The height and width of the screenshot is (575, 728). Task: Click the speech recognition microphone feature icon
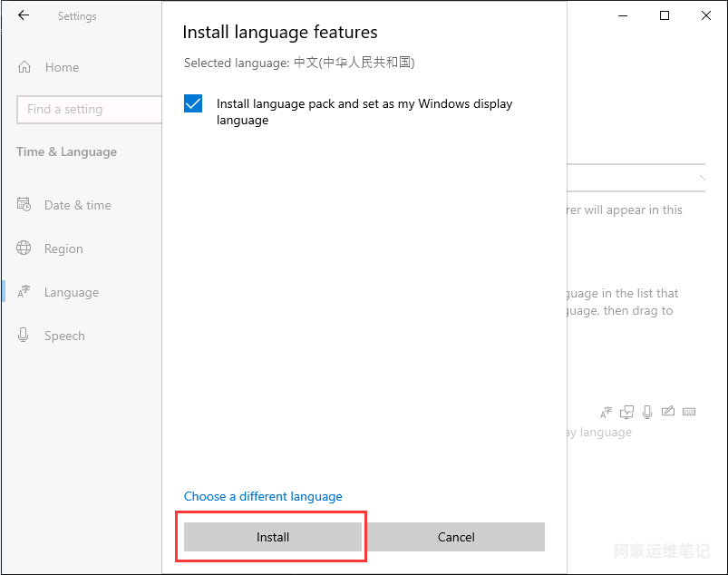(x=647, y=411)
